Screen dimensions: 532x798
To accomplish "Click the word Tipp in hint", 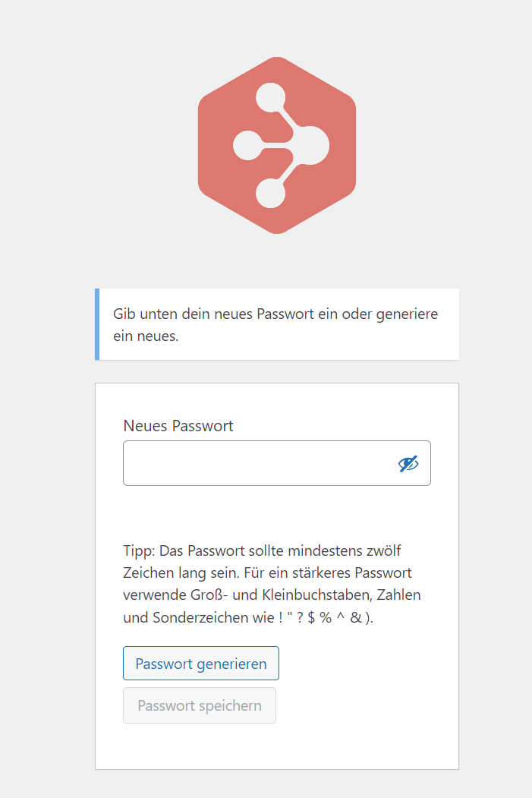I will (x=138, y=550).
